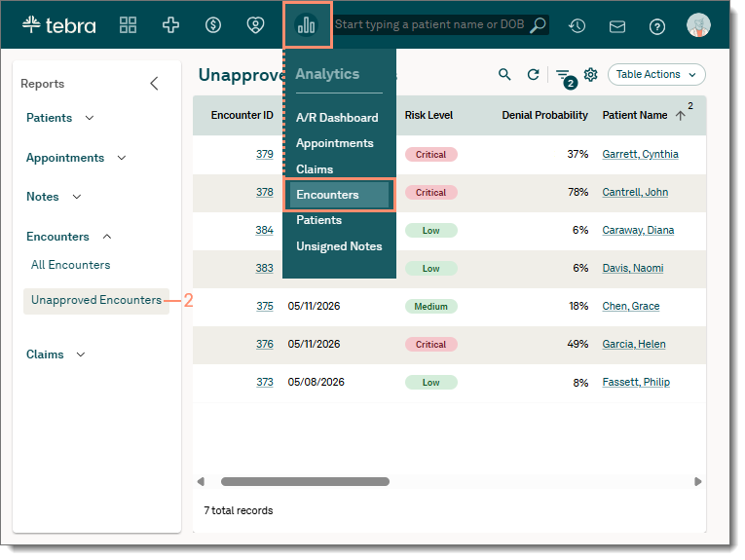Open encounter 375 link
This screenshot has width=745, height=560.
[265, 306]
